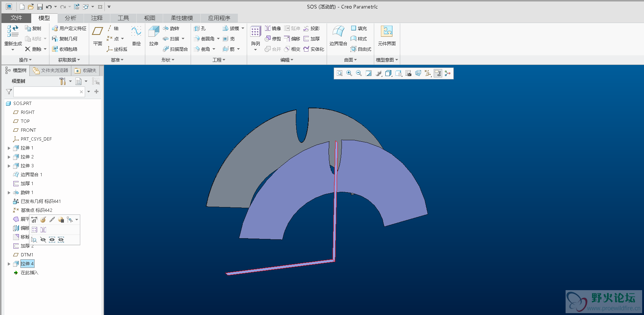Image resolution: width=644 pixels, height=315 pixels.
Task: Open the 文件 menu tab
Action: [16, 18]
